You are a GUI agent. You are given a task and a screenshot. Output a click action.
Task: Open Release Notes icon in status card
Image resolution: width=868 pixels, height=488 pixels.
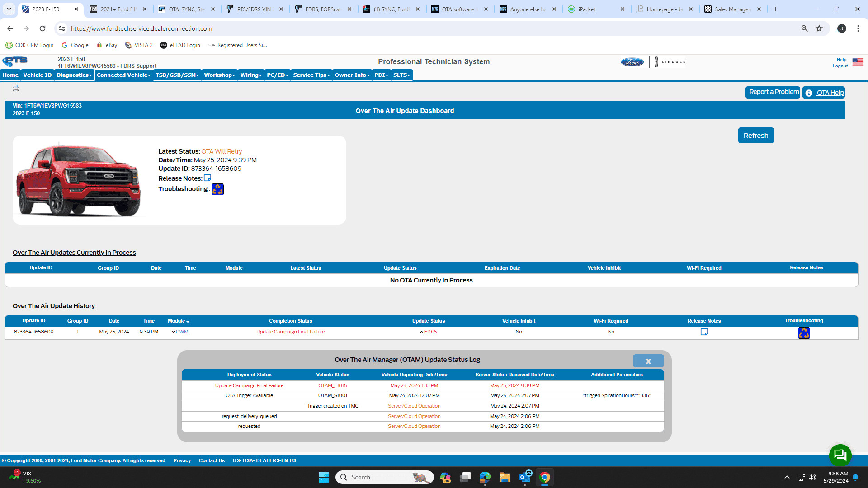[208, 178]
